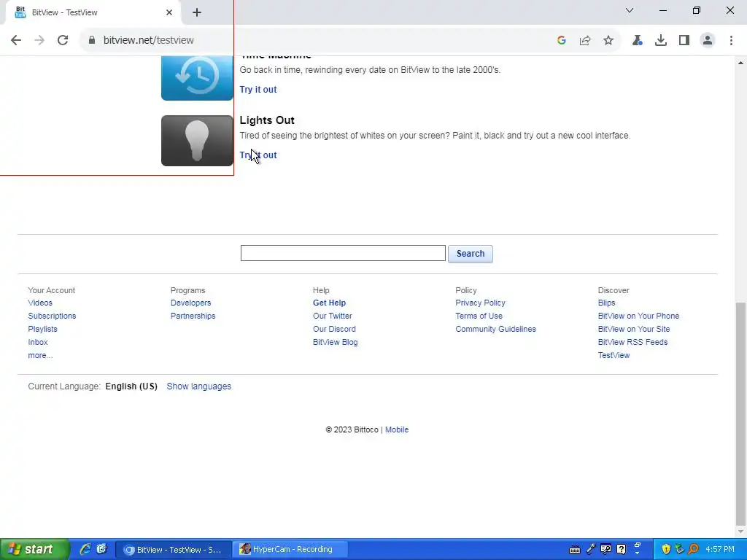Open the Playlists footer link

pyautogui.click(x=42, y=329)
